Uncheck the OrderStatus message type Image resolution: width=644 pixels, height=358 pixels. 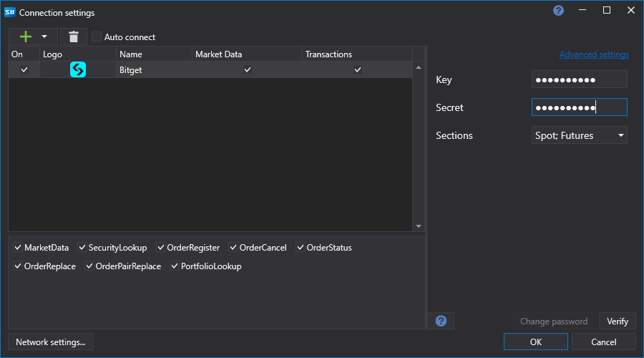point(301,247)
